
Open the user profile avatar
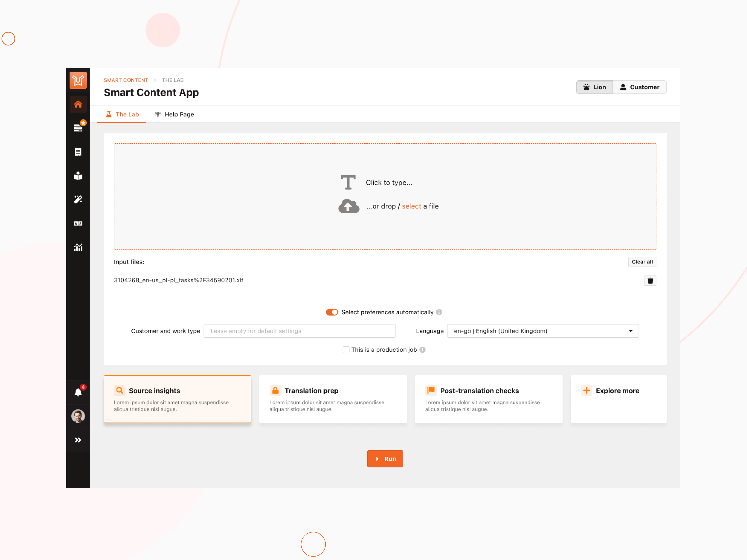[78, 416]
